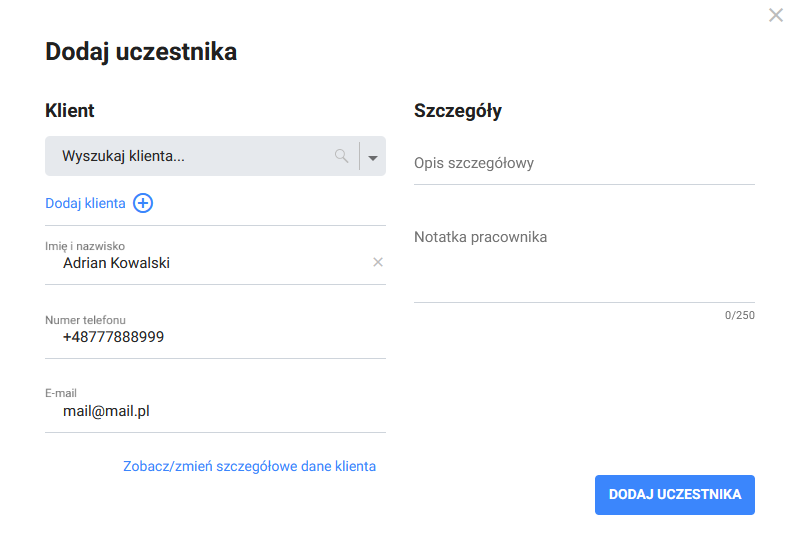
Task: Expand the client search dropdown arrow
Action: coord(373,157)
